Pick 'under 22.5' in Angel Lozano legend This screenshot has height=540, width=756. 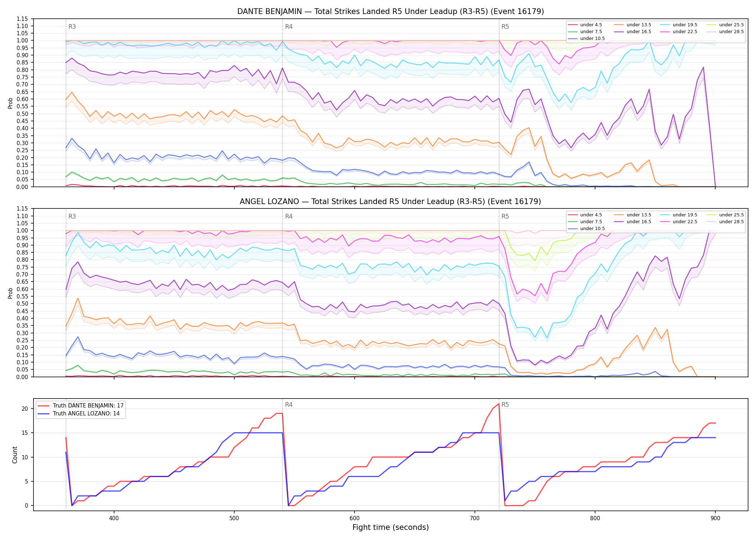679,222
